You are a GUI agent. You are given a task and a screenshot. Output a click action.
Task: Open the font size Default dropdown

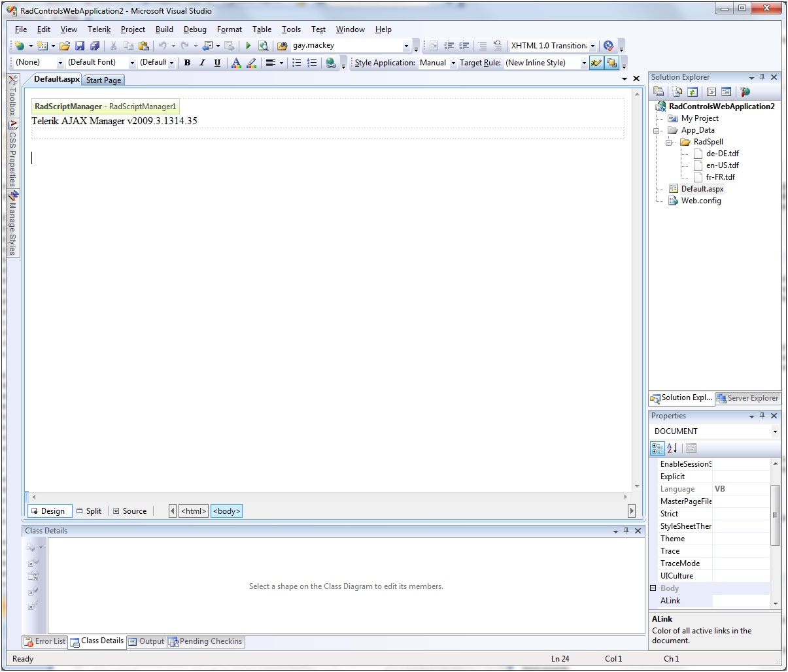(171, 63)
